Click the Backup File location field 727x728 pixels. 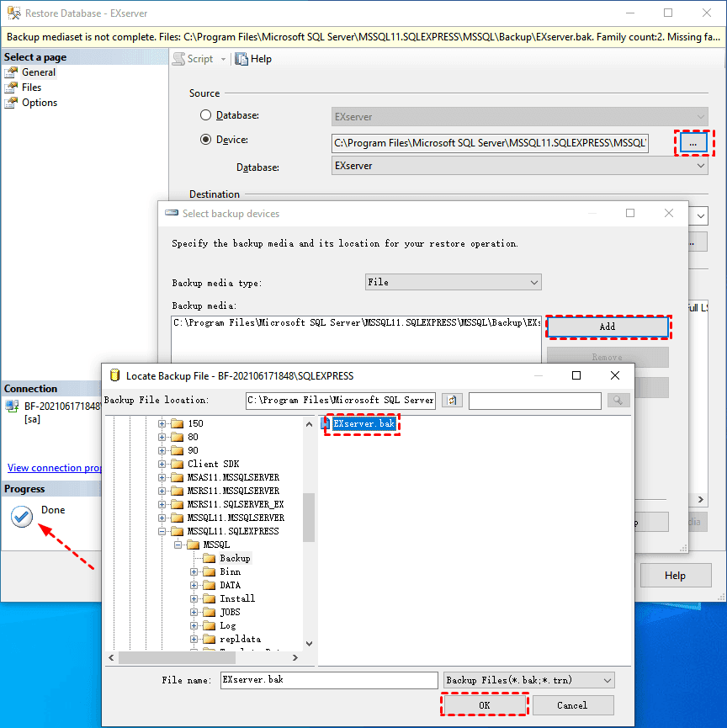pos(340,401)
